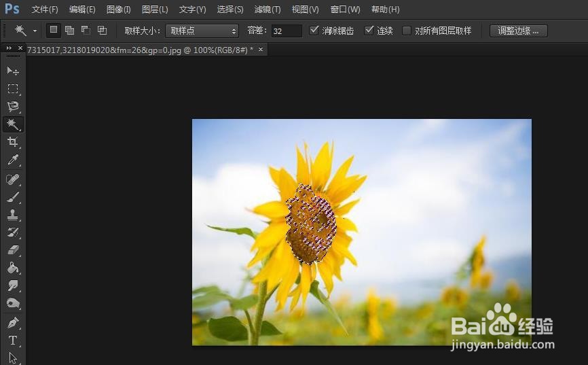
Task: Select the Path Selection tool
Action: [13, 358]
